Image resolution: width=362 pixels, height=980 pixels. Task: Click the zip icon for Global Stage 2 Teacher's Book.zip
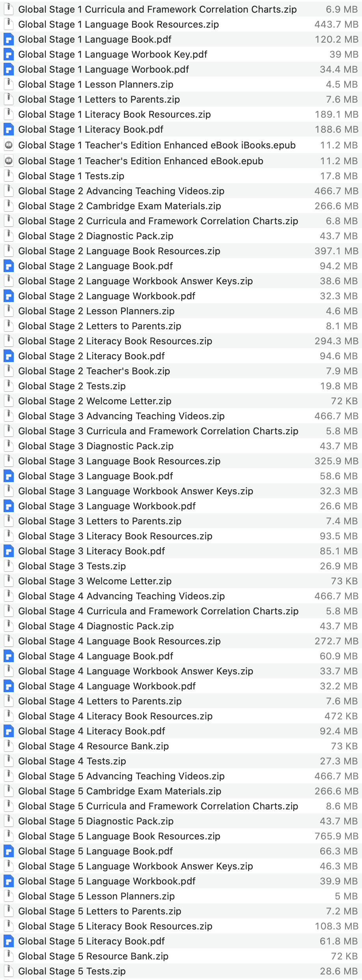[8, 371]
